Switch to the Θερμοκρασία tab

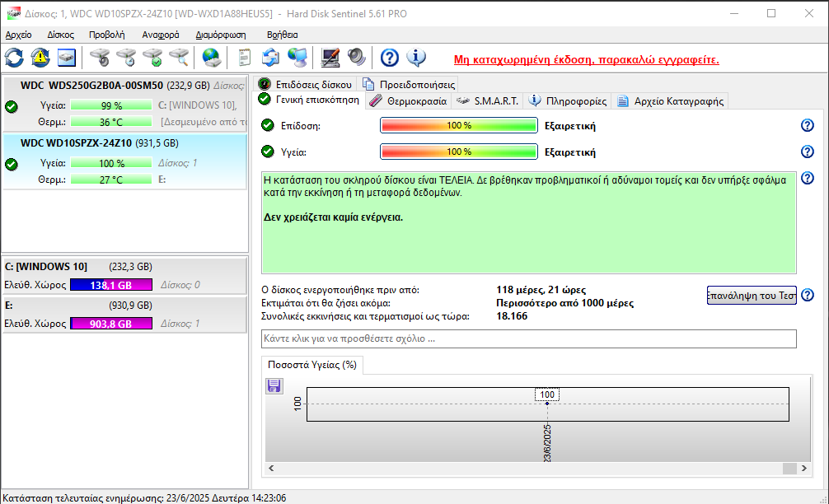point(408,101)
